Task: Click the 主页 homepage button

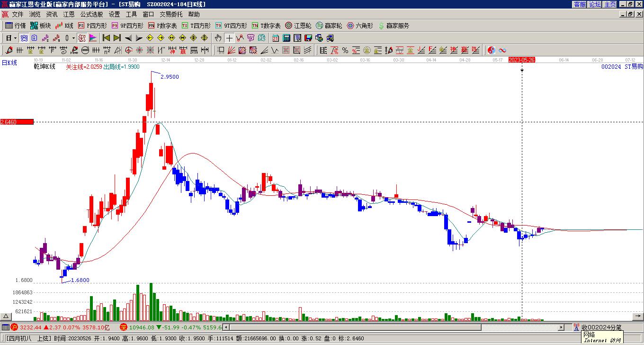Action: (x=610, y=4)
